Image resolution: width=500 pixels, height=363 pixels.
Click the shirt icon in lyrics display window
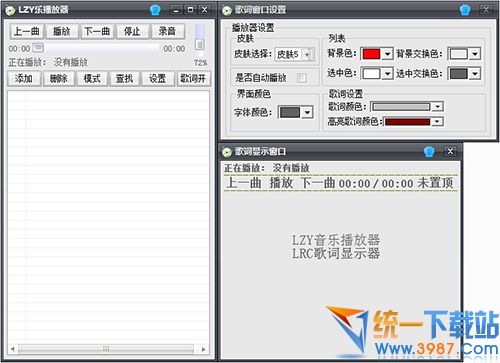pos(429,152)
